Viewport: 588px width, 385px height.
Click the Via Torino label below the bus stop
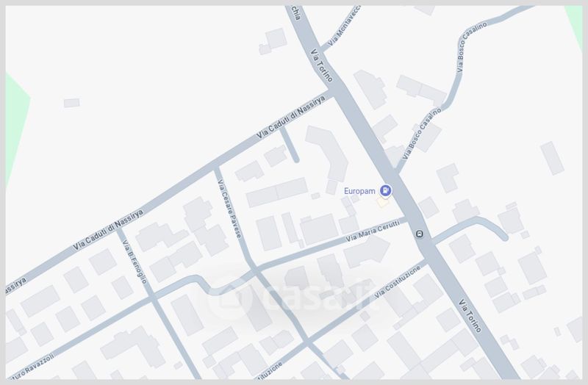[x=470, y=316]
